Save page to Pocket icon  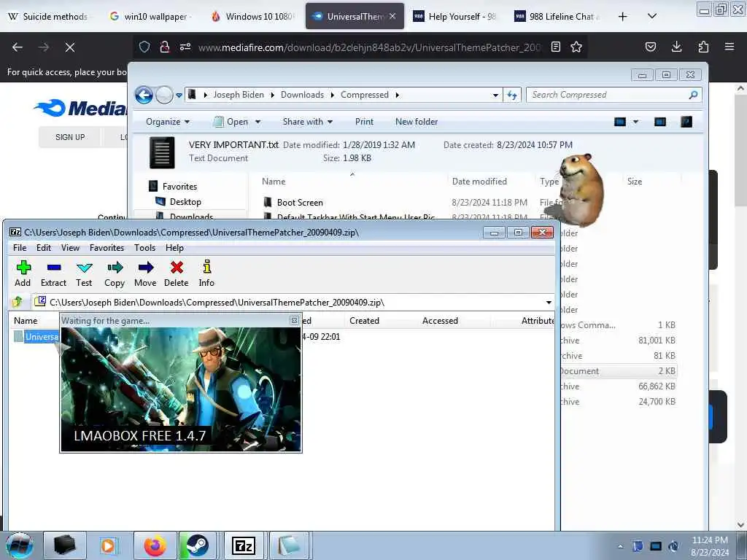tap(650, 47)
